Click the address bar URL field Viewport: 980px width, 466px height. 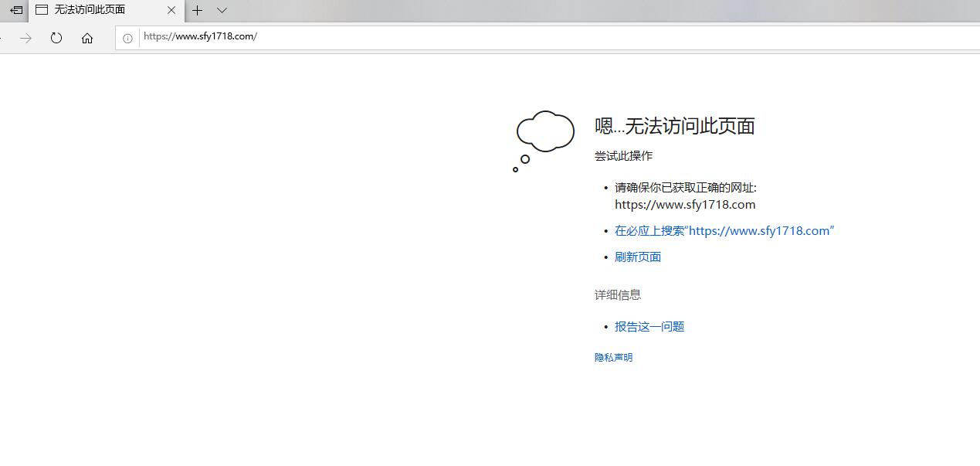[463, 36]
